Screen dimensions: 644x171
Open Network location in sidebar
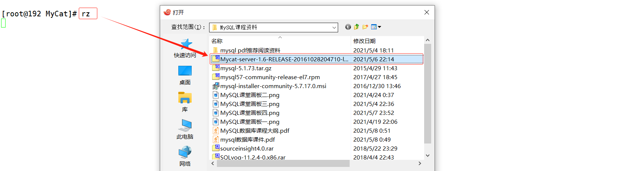pos(185,157)
